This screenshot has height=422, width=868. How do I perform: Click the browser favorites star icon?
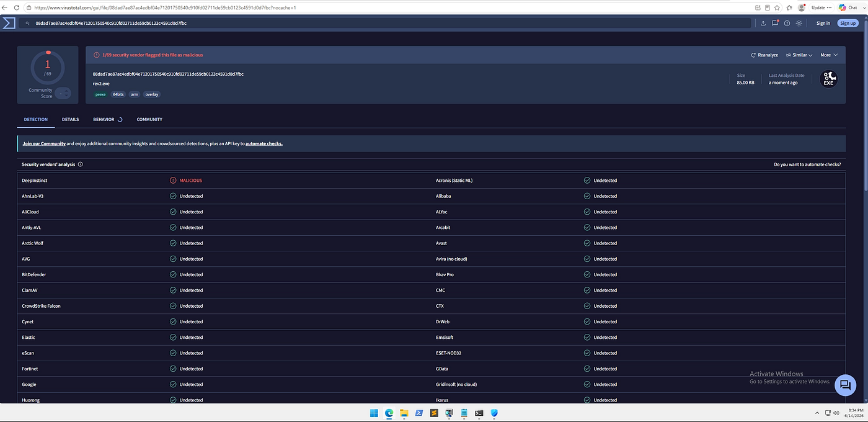[778, 7]
